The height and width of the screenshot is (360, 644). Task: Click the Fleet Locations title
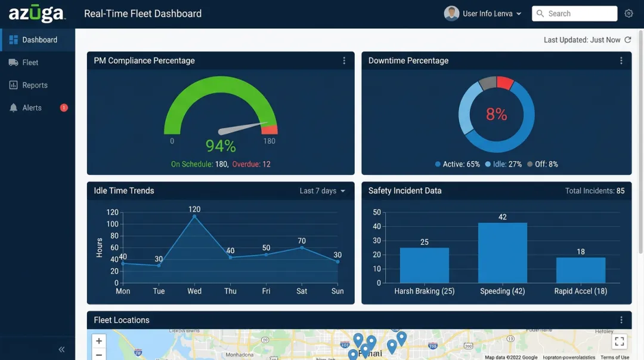[122, 320]
